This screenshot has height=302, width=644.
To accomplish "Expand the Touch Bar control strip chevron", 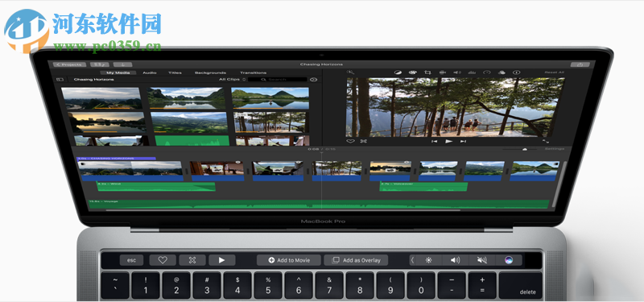I will coord(412,260).
